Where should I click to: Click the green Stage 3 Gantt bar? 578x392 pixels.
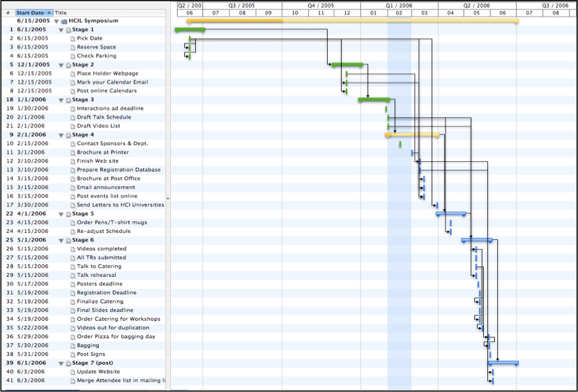(374, 100)
